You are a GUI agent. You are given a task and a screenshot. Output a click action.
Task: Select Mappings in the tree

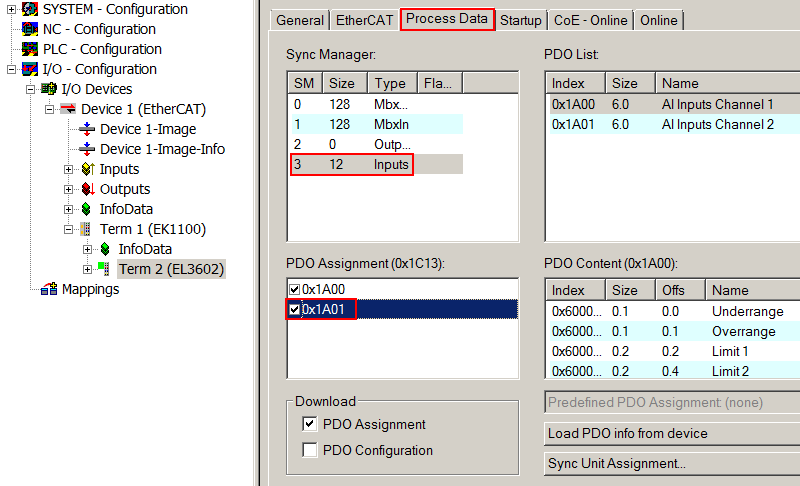tap(90, 289)
